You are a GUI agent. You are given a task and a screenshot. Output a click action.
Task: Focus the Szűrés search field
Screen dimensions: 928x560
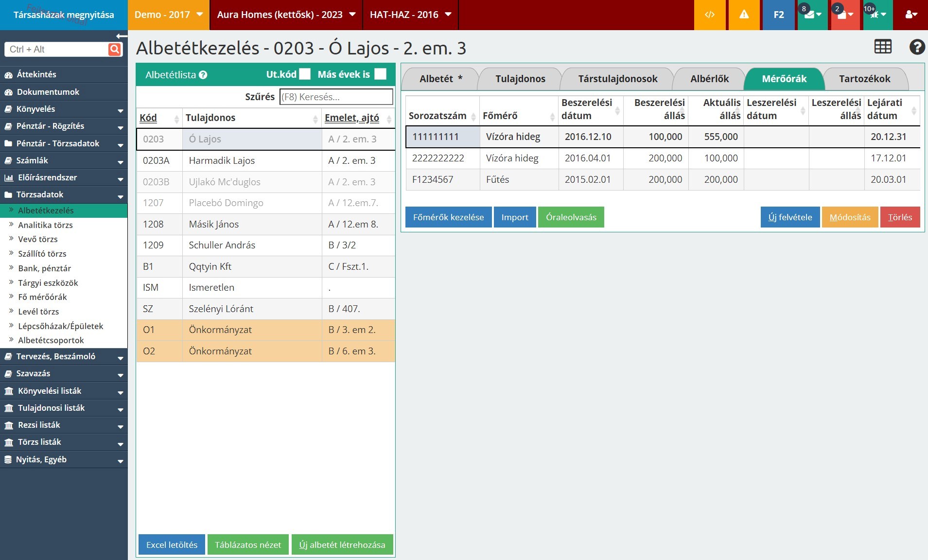(336, 97)
